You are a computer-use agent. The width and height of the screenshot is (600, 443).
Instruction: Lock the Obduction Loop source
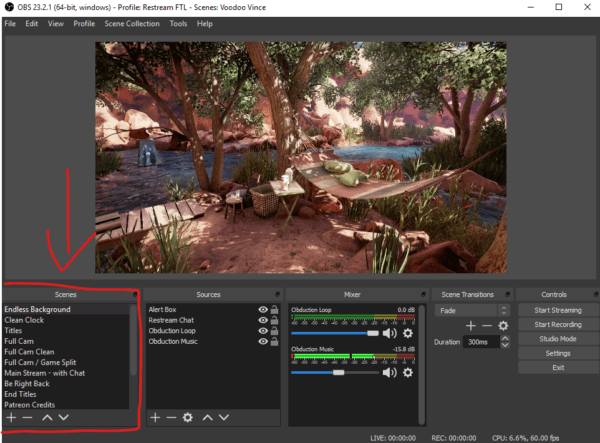[274, 331]
